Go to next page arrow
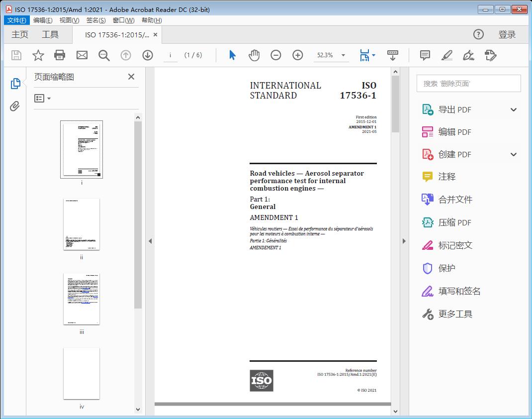Screen dimensions: 532x419 tap(148, 55)
